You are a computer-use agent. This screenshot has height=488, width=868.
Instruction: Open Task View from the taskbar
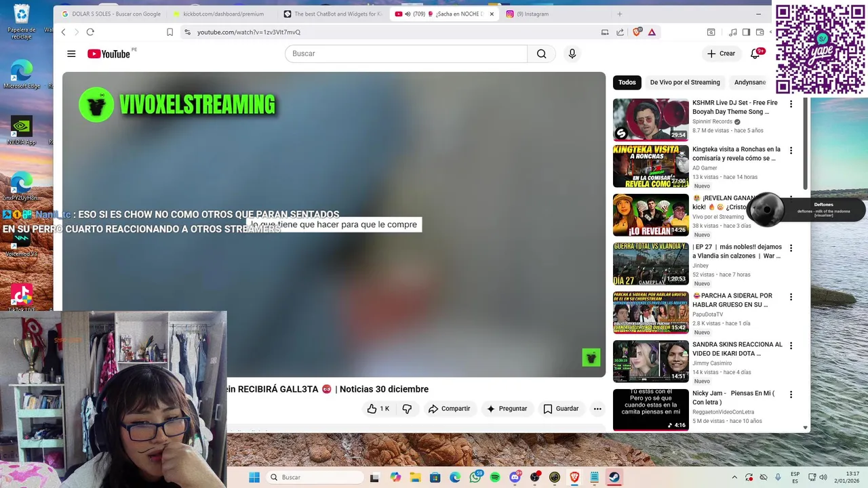click(374, 477)
